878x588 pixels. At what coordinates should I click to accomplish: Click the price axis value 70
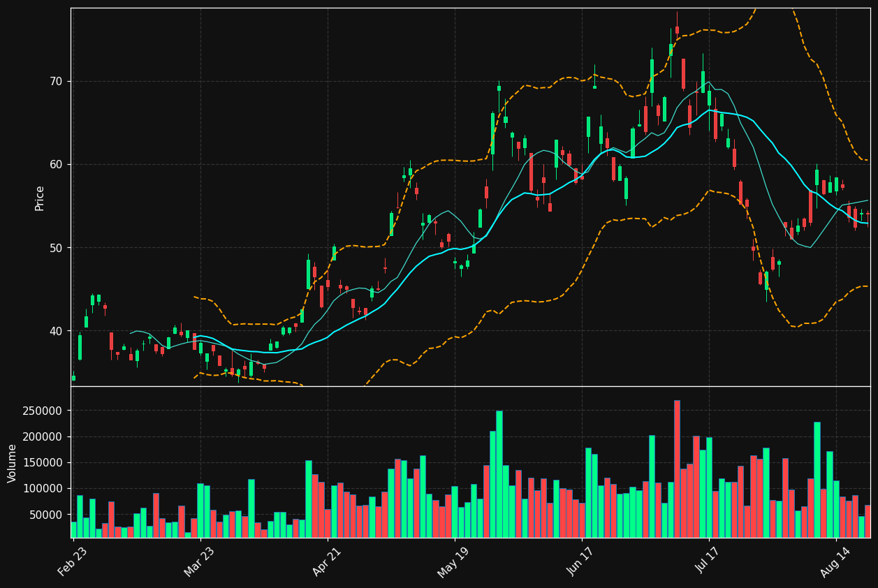click(56, 82)
